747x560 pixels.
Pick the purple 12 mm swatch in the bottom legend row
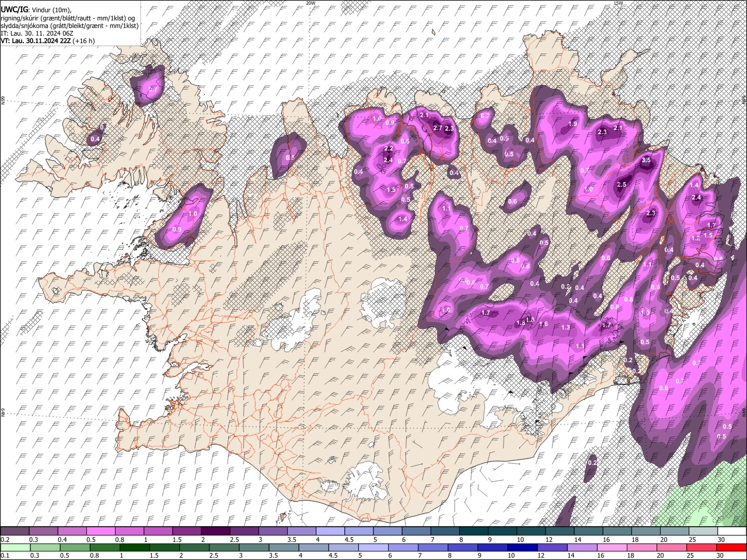(551, 547)
